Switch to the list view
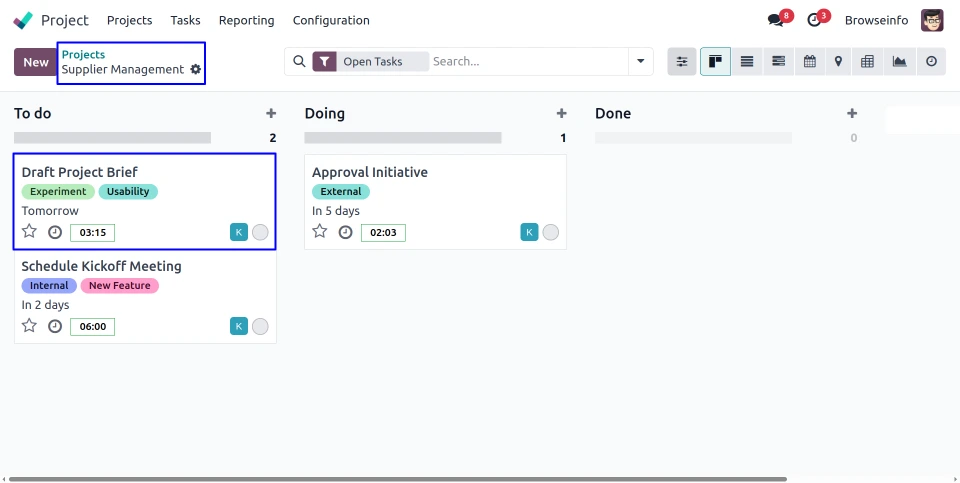This screenshot has width=960, height=483. [x=746, y=62]
